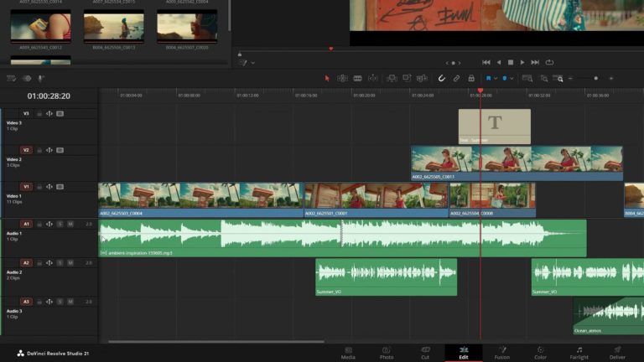
Task: Click the Custom Zoom icon
Action: pos(558,79)
